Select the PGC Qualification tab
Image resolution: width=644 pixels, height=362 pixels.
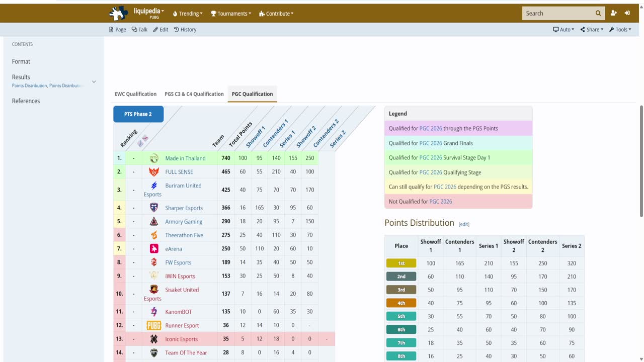(252, 94)
